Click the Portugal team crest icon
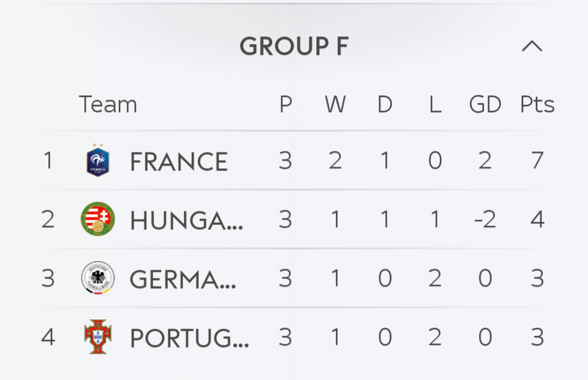588x380 pixels. click(98, 337)
